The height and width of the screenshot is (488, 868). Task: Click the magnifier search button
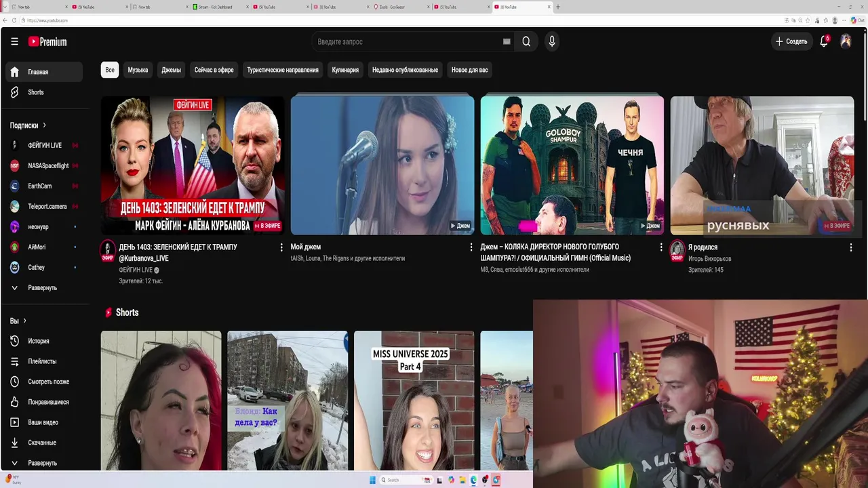pos(526,41)
